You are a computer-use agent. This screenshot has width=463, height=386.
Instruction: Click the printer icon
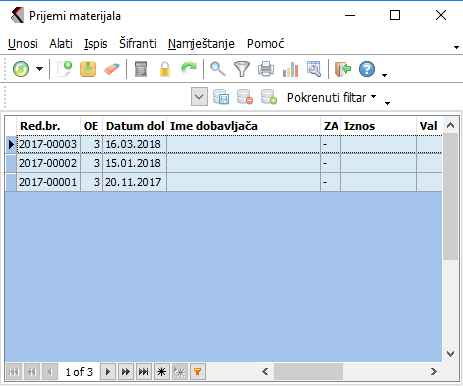tap(266, 69)
